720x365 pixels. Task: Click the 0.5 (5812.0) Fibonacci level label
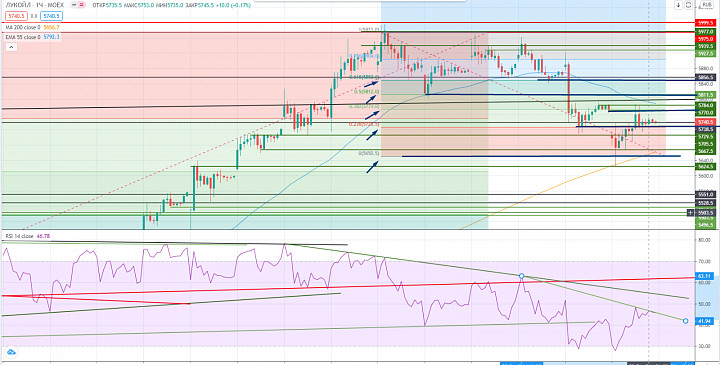click(x=367, y=91)
